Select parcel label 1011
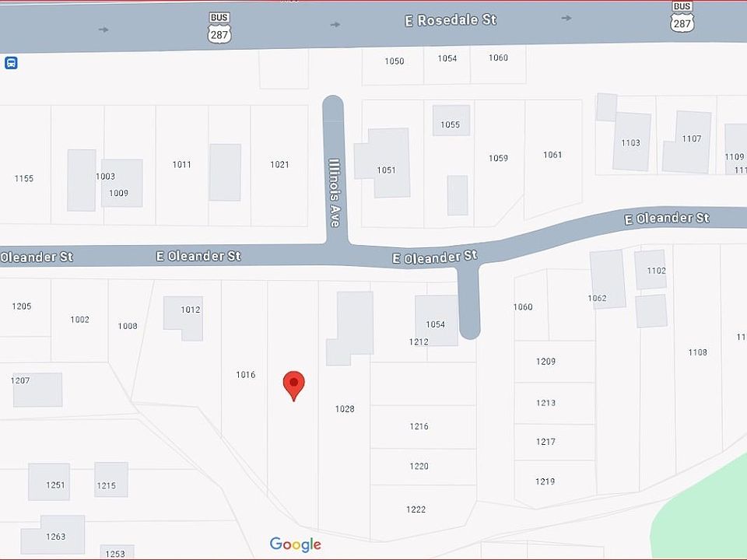Viewport: 747px width, 560px height. coord(181,165)
